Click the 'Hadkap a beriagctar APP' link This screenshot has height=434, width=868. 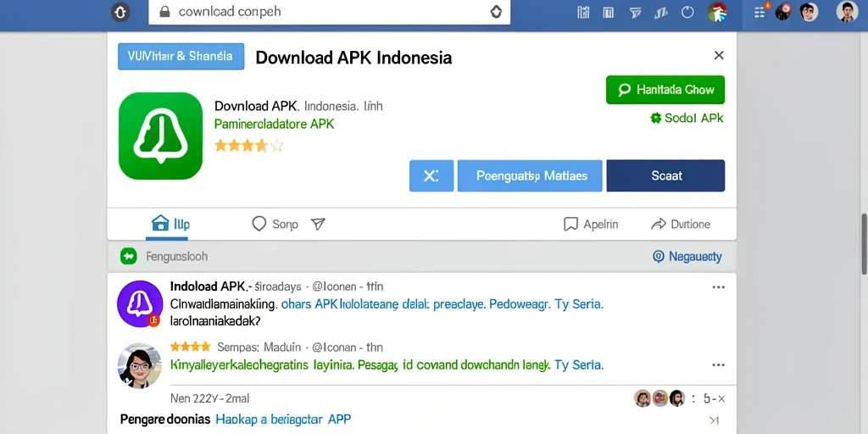pos(283,419)
